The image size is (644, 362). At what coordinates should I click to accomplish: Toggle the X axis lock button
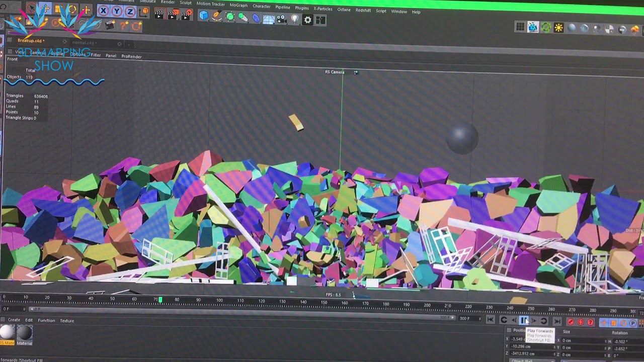tap(103, 11)
